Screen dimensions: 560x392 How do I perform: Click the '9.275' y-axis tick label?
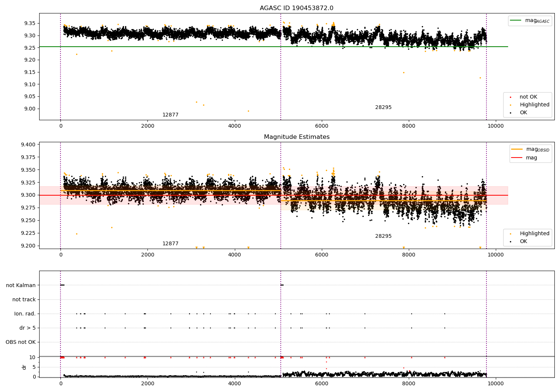(28, 208)
